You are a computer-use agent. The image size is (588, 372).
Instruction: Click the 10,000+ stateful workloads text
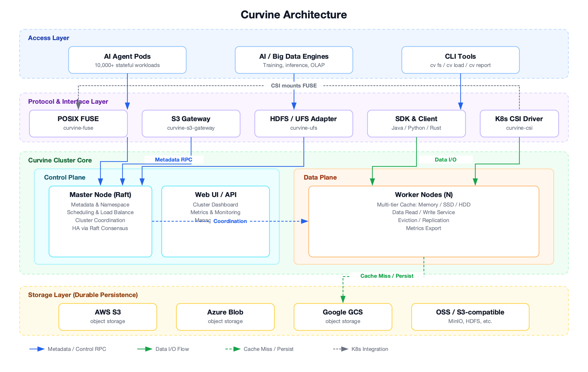(x=127, y=65)
